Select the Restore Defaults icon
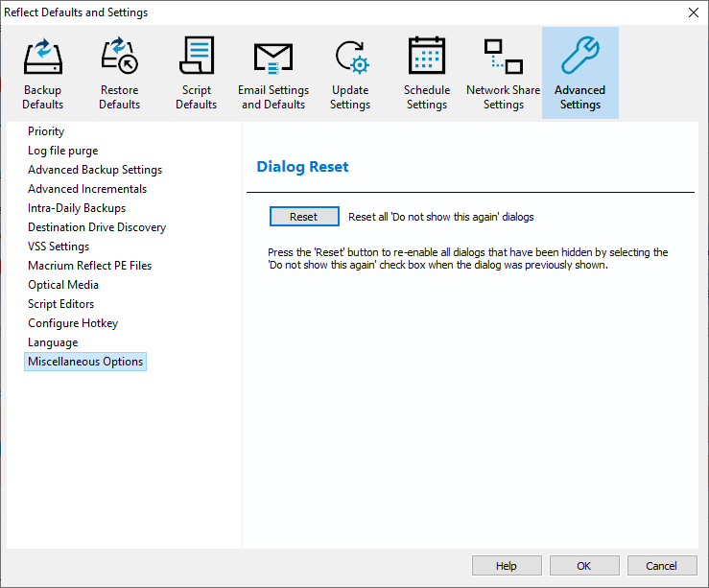The image size is (709, 588). click(x=119, y=58)
